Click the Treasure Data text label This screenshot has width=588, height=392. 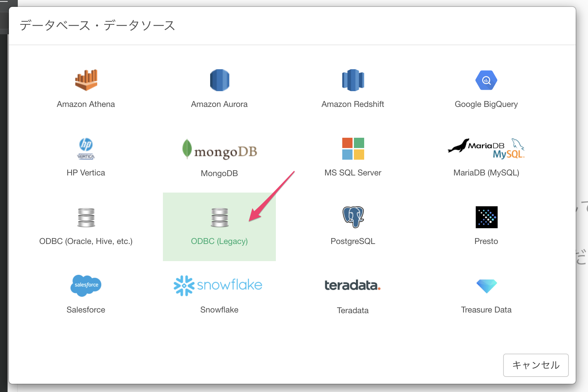(x=486, y=310)
